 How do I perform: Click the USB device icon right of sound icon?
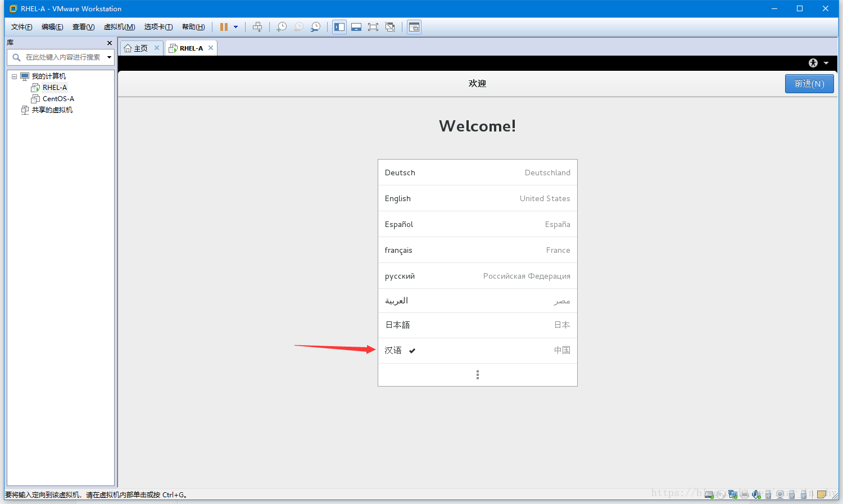(768, 494)
